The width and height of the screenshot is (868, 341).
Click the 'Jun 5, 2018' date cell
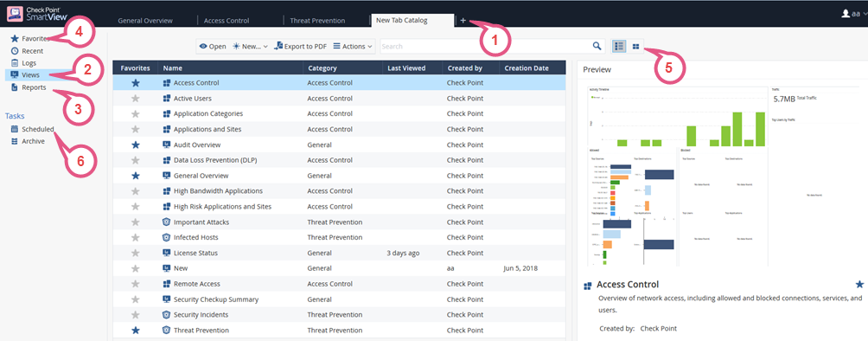[521, 268]
